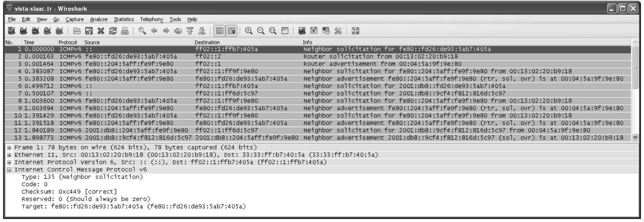Image resolution: width=644 pixels, height=222 pixels.
Task: Open the Telephony menu
Action: tap(152, 19)
